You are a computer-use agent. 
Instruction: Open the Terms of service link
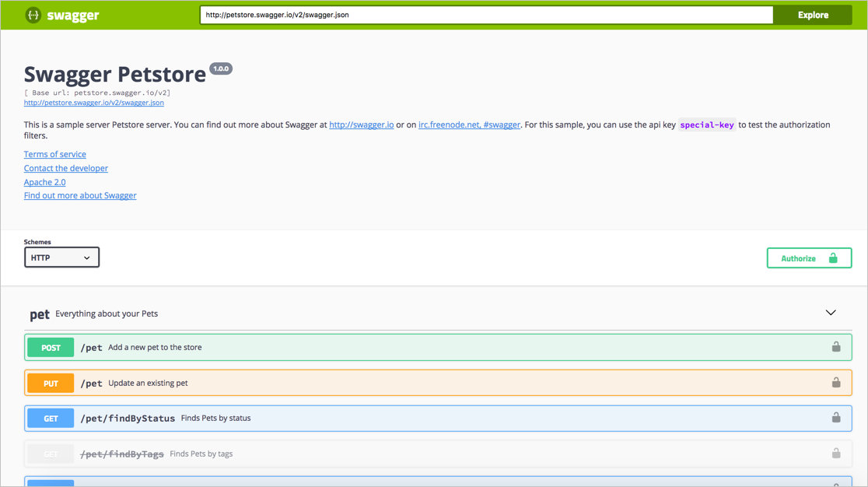tap(54, 154)
